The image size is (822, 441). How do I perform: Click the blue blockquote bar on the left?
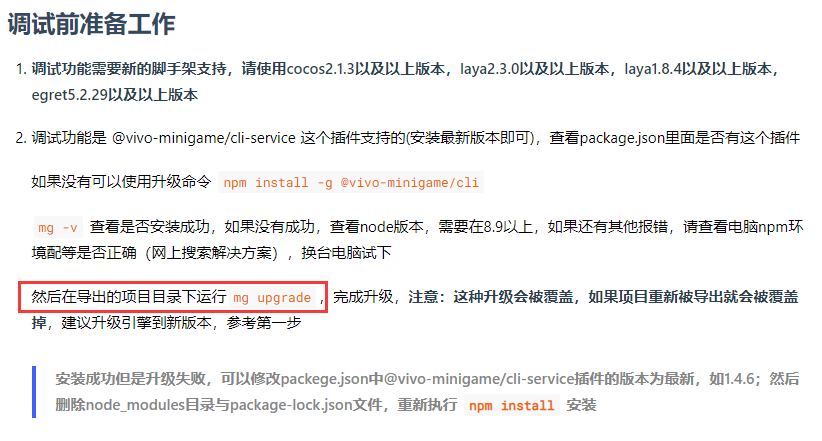(x=34, y=392)
